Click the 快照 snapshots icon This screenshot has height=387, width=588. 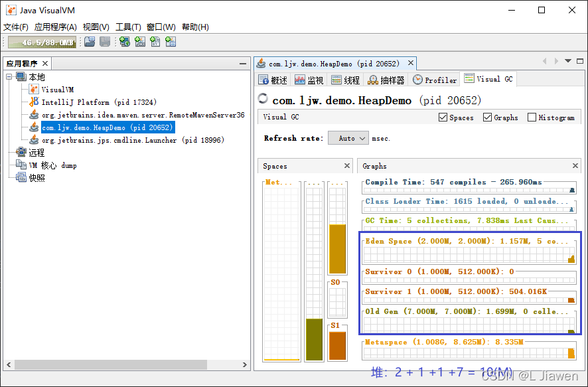click(x=21, y=178)
